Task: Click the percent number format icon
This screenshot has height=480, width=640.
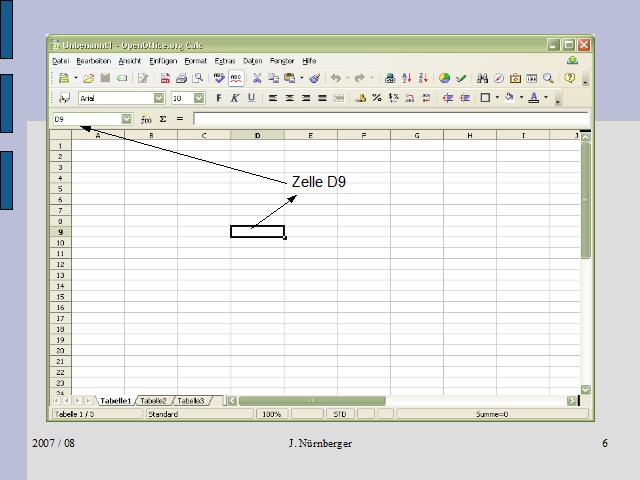Action: [x=377, y=98]
